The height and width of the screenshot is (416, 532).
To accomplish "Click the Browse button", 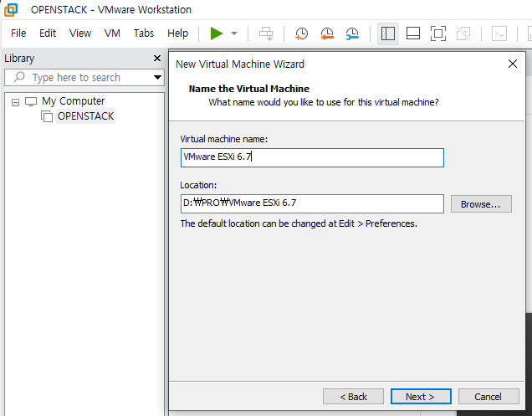I will coord(481,204).
